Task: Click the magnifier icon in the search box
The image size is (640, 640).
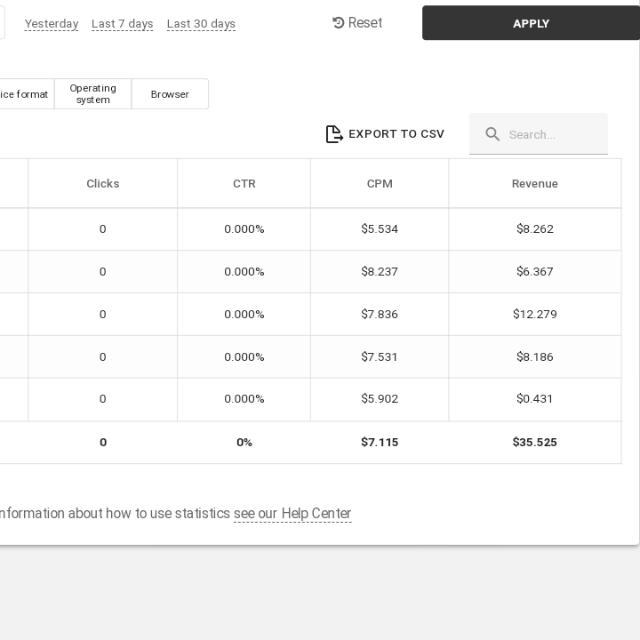Action: point(492,134)
